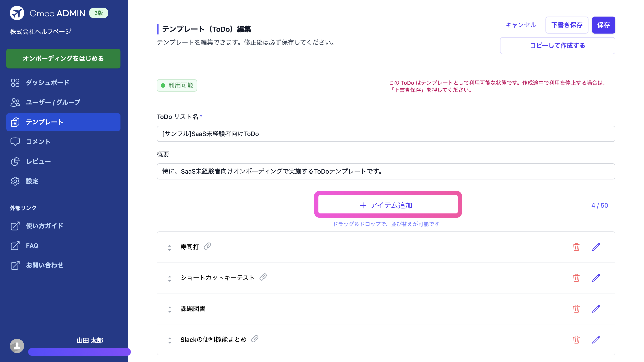Edit the 寿司打 item with pencil icon

(596, 247)
